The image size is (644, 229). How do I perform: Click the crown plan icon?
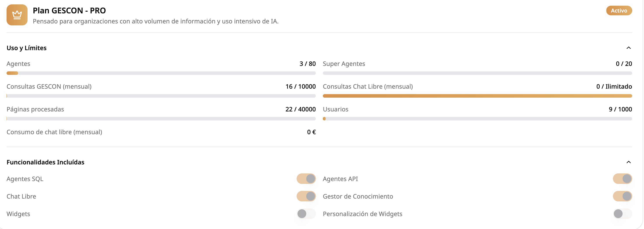17,15
